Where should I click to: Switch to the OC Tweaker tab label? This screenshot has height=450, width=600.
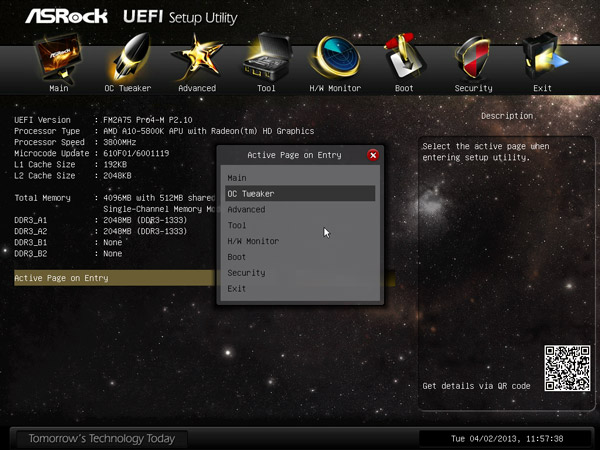[128, 88]
